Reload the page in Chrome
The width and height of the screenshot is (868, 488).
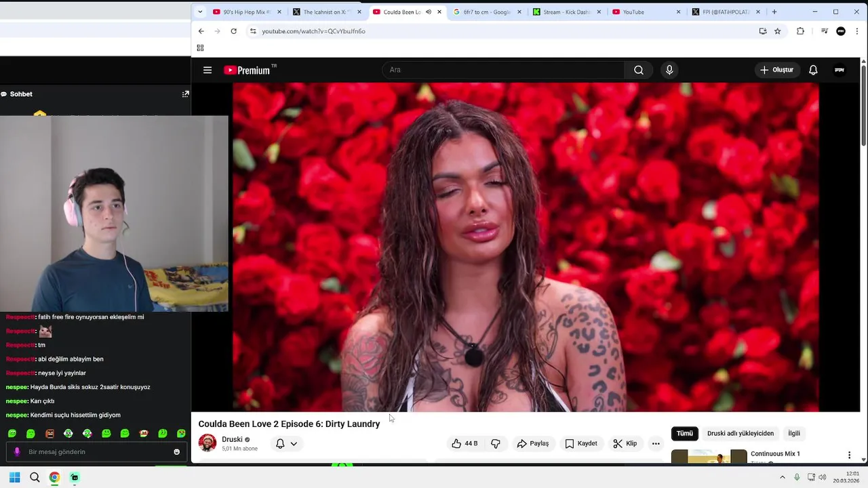coord(233,31)
